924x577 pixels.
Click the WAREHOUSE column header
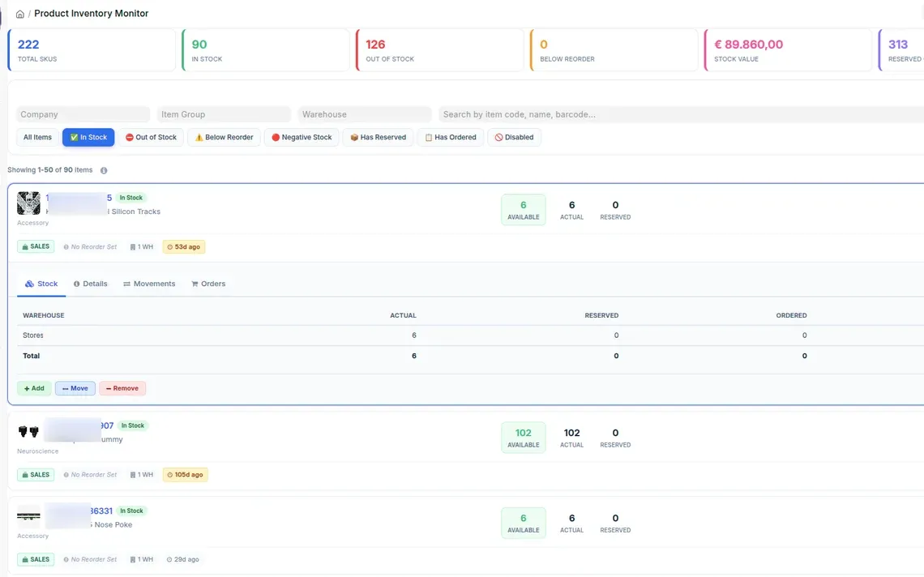[x=44, y=316]
